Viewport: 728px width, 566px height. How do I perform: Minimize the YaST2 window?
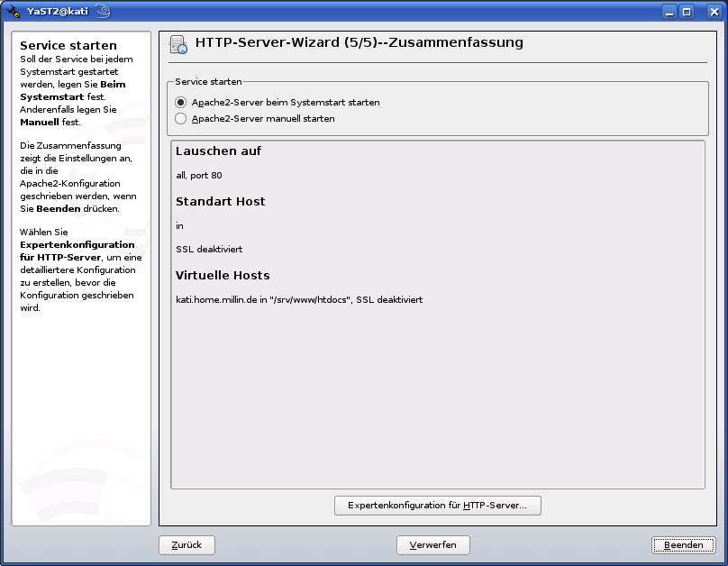[x=669, y=12]
